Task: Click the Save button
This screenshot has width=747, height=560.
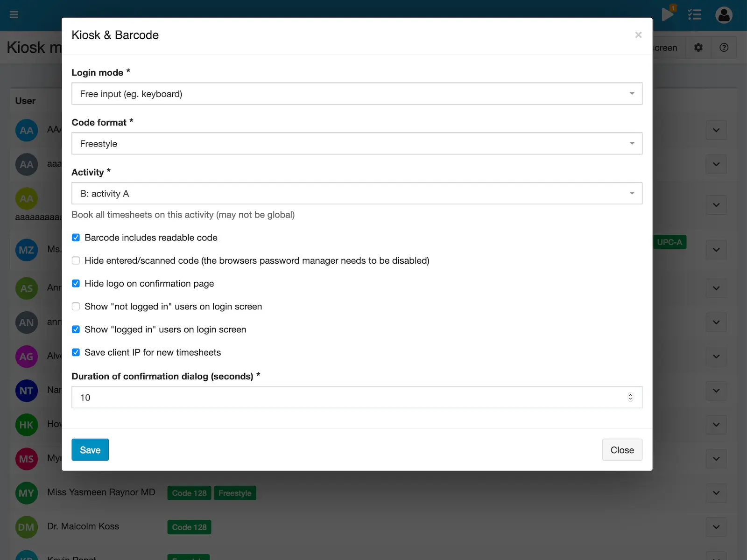Action: pyautogui.click(x=90, y=450)
